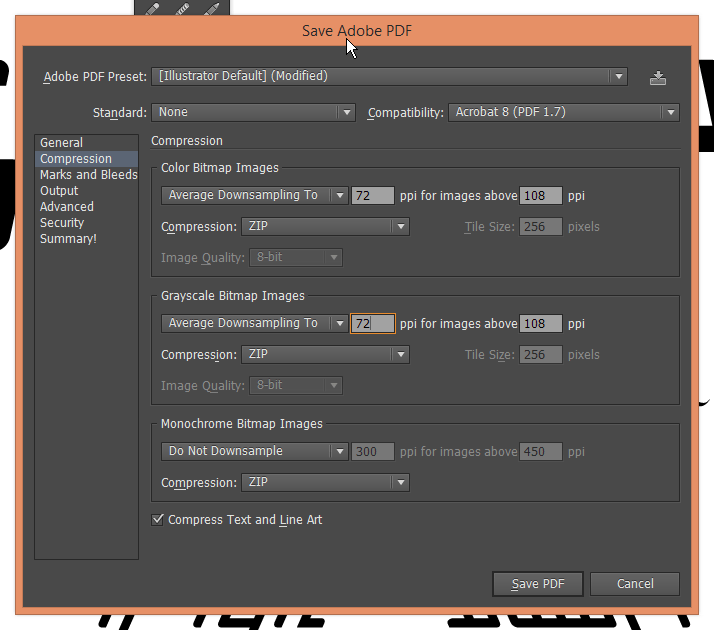Click the Save Adobe PDF title bar
Image resolution: width=714 pixels, height=630 pixels.
point(357,30)
